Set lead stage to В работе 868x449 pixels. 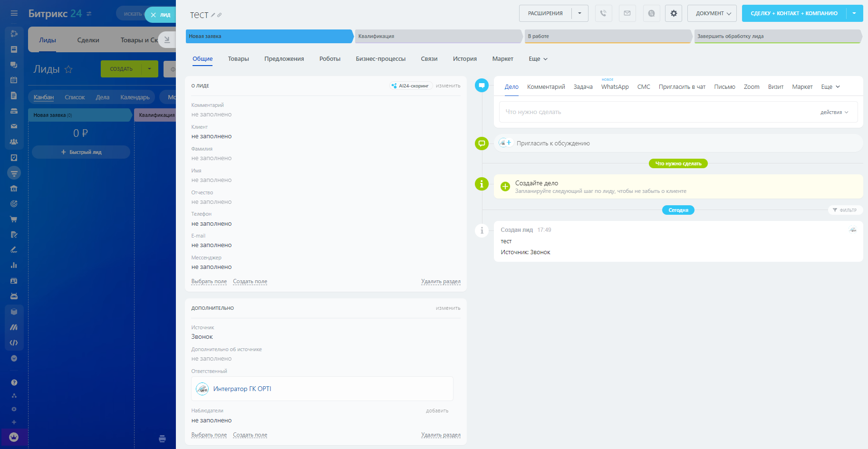coord(607,36)
